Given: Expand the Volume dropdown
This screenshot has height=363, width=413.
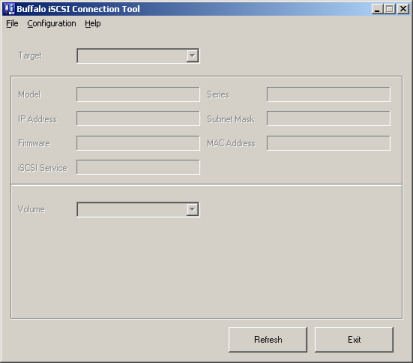Looking at the screenshot, I should click(192, 209).
